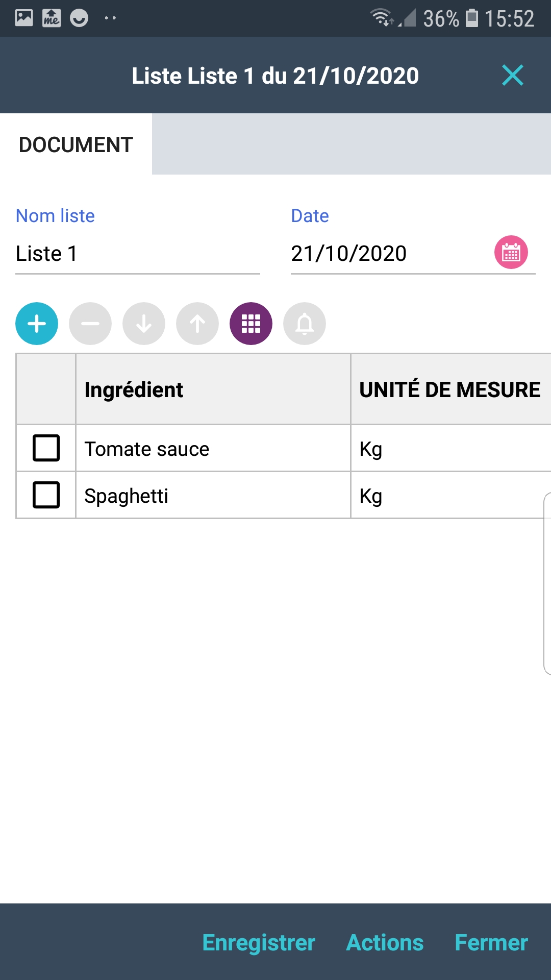
Task: Edit the Nom liste field
Action: [x=138, y=254]
